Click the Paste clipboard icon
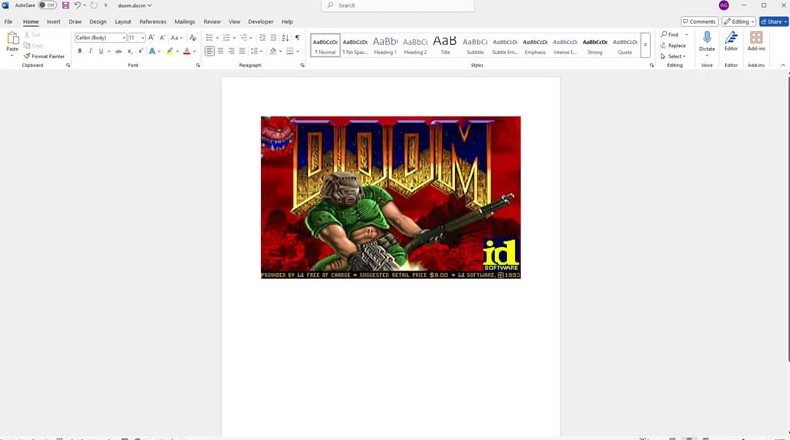 12,38
